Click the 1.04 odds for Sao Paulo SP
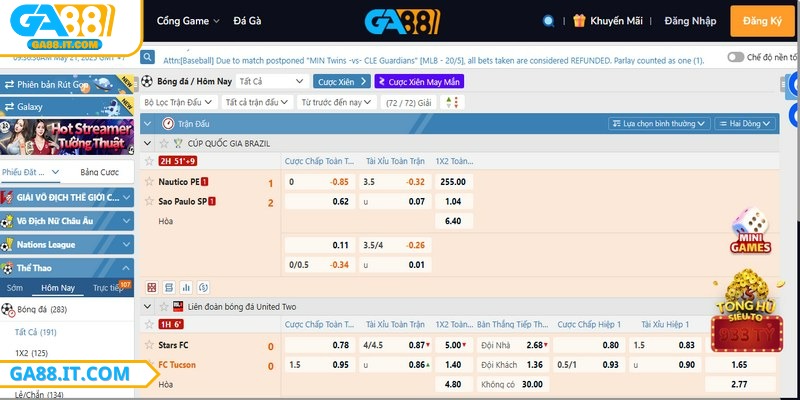Screen dimensions: 800x400 click(454, 202)
